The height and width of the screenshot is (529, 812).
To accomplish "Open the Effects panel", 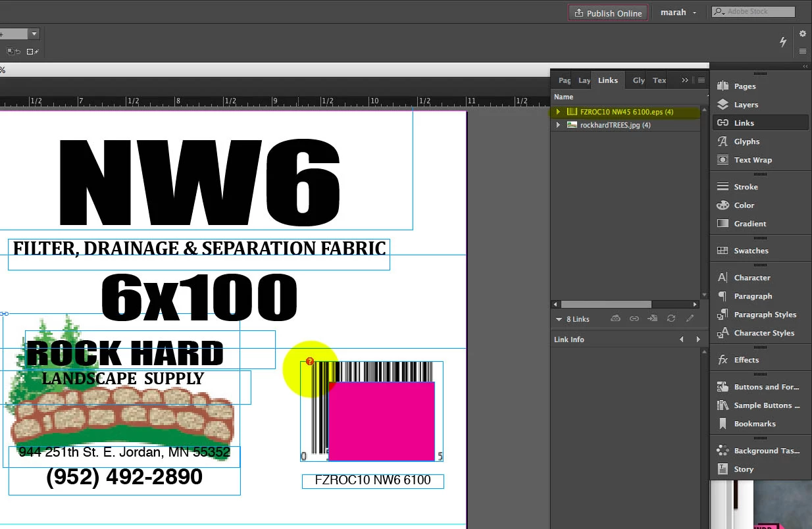I will [760, 360].
